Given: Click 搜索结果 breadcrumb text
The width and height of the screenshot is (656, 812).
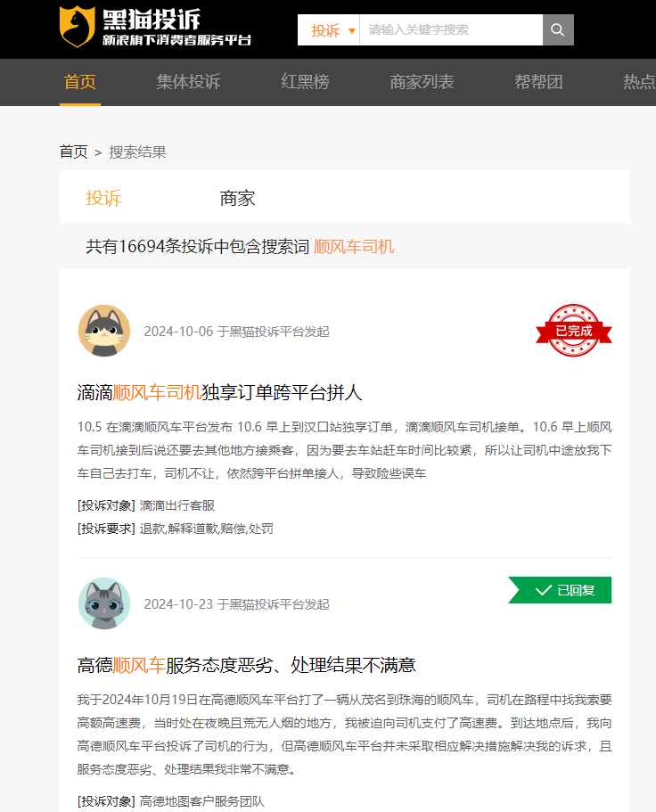Looking at the screenshot, I should 138,152.
